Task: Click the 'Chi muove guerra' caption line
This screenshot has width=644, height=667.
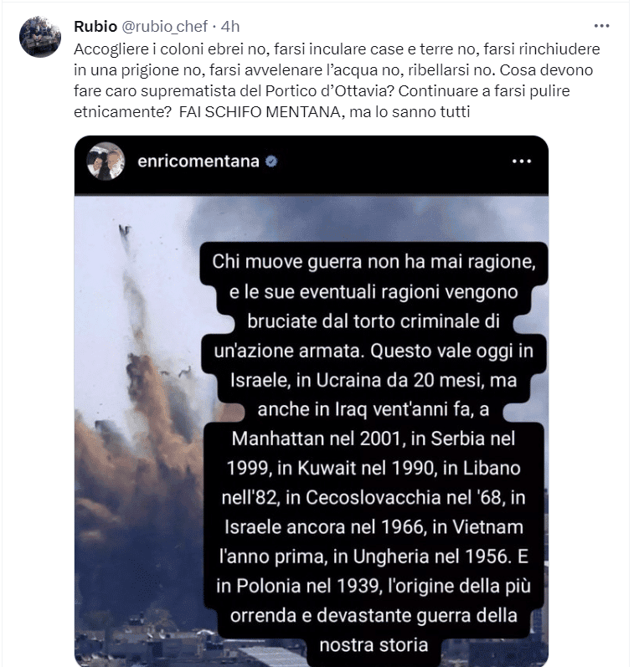Action: coord(374,262)
